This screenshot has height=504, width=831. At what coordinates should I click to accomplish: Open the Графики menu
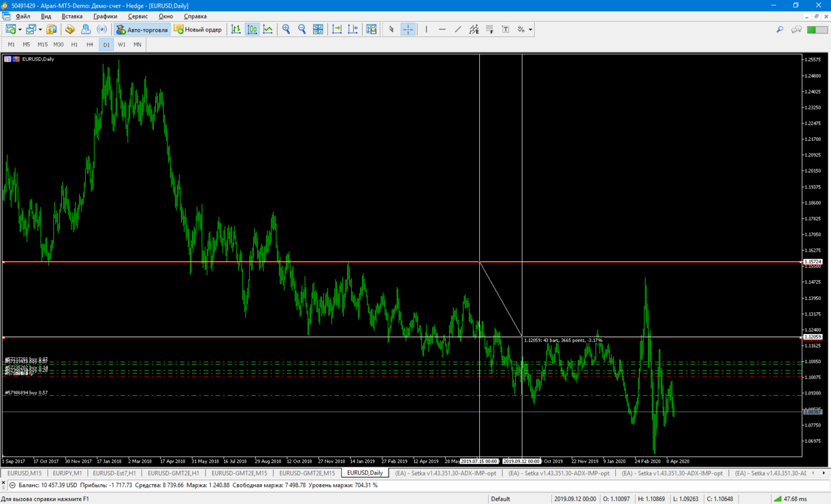105,16
